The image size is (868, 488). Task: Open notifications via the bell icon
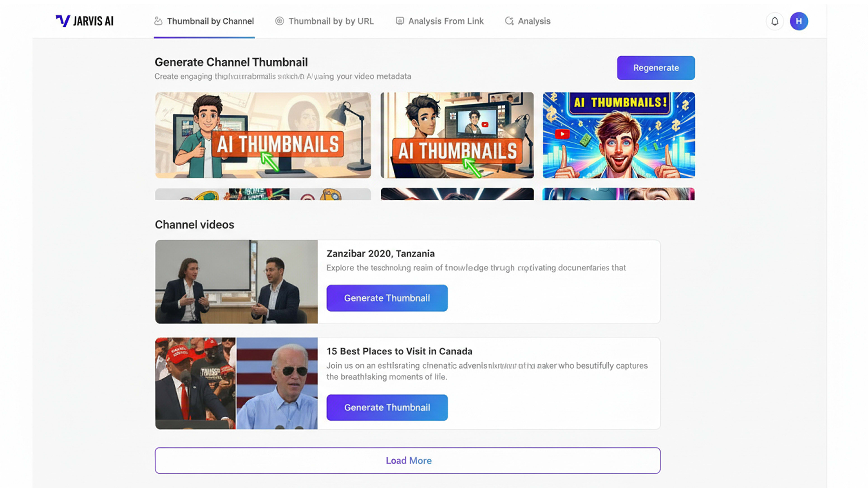775,21
